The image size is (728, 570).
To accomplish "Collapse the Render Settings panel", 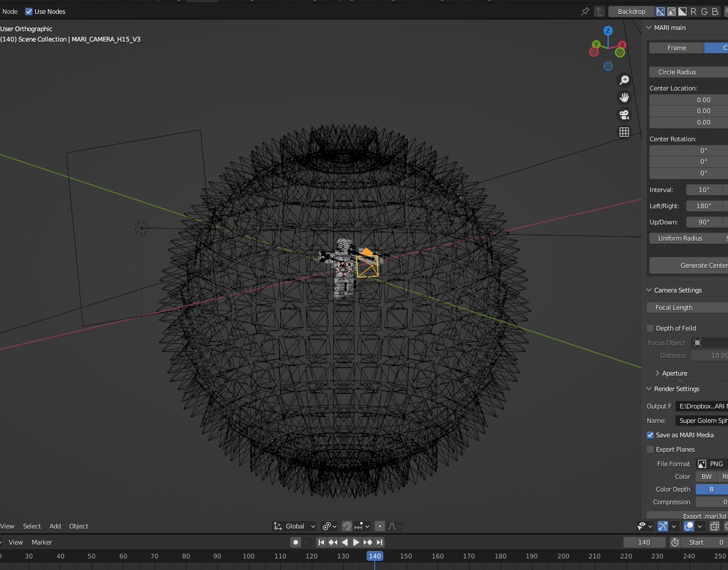I will (x=648, y=389).
